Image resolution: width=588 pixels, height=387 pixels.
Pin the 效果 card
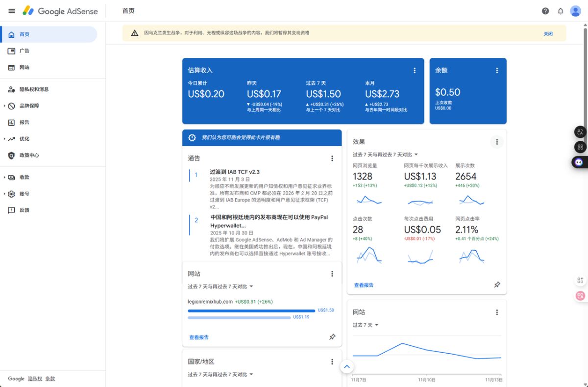coord(497,284)
